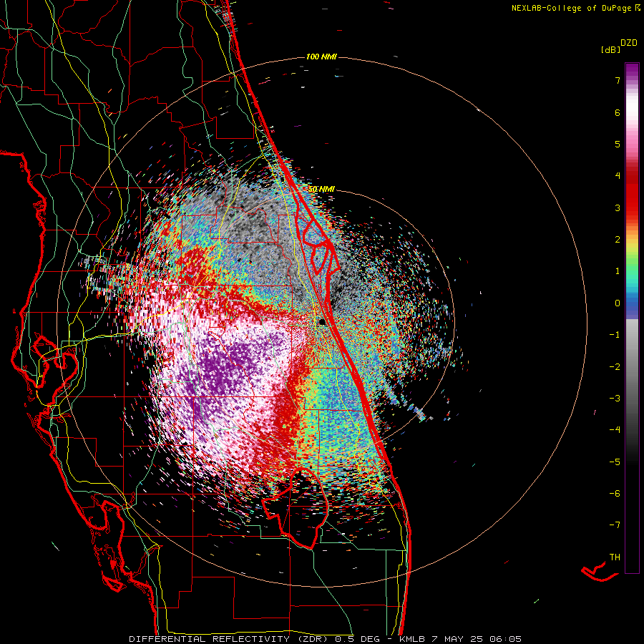Click the black radar site dot at center
This screenshot has height=644, width=644.
pyautogui.click(x=323, y=322)
